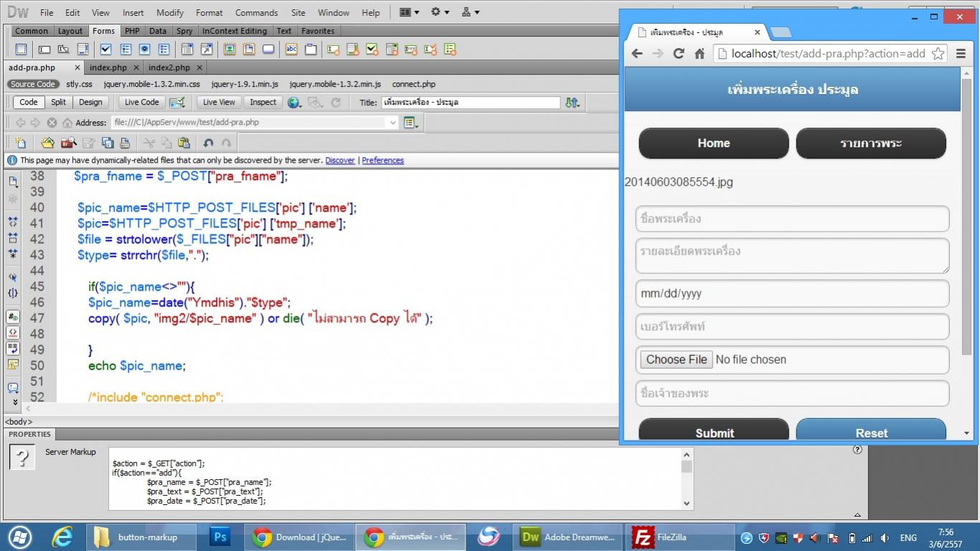Insert a Fieldset form element

click(311, 50)
